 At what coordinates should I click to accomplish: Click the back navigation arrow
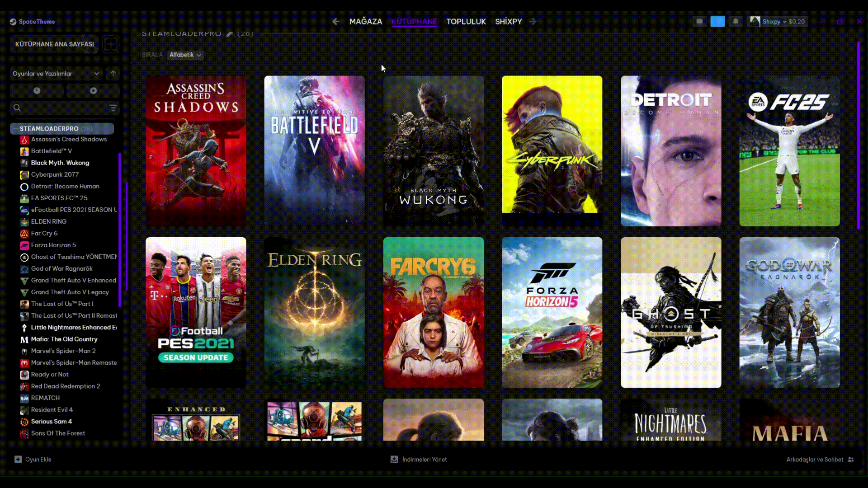tap(336, 21)
